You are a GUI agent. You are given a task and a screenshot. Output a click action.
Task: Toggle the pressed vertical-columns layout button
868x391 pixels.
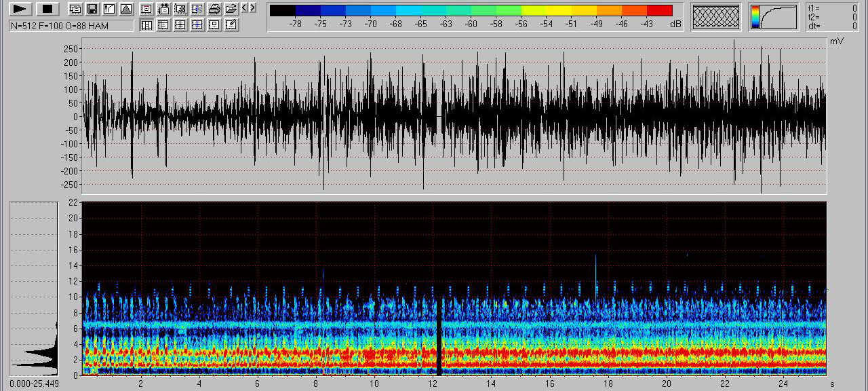coord(146,25)
